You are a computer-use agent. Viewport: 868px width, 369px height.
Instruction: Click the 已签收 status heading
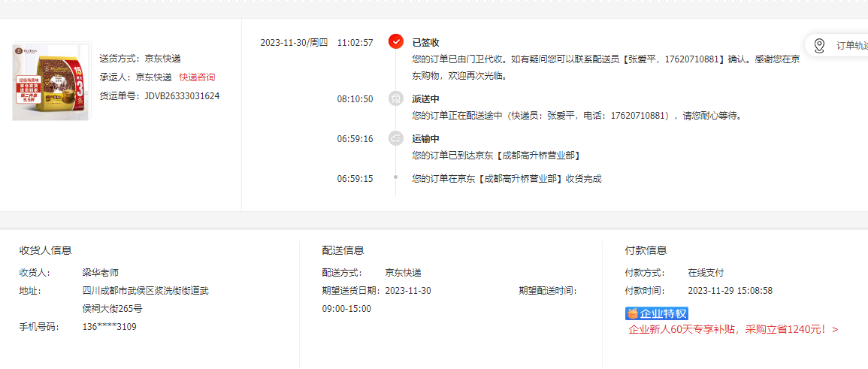425,43
